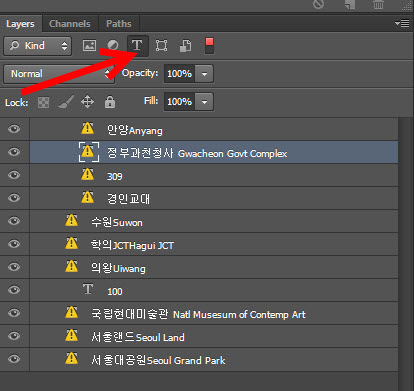Hide the 309 layer
Image resolution: width=414 pixels, height=391 pixels.
[14, 175]
